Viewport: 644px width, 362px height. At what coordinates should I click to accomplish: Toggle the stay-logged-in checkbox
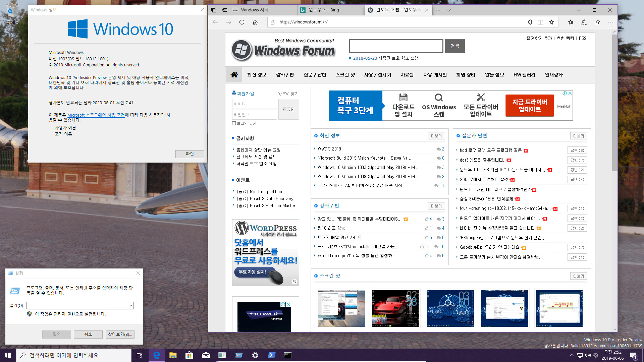234,123
